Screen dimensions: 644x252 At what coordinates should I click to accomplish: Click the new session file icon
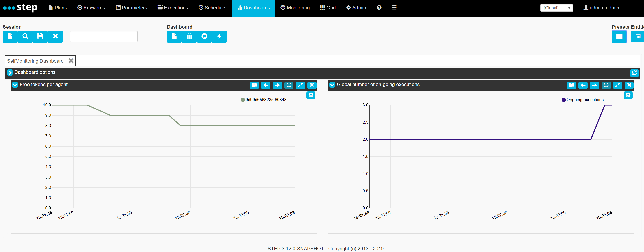coord(10,36)
